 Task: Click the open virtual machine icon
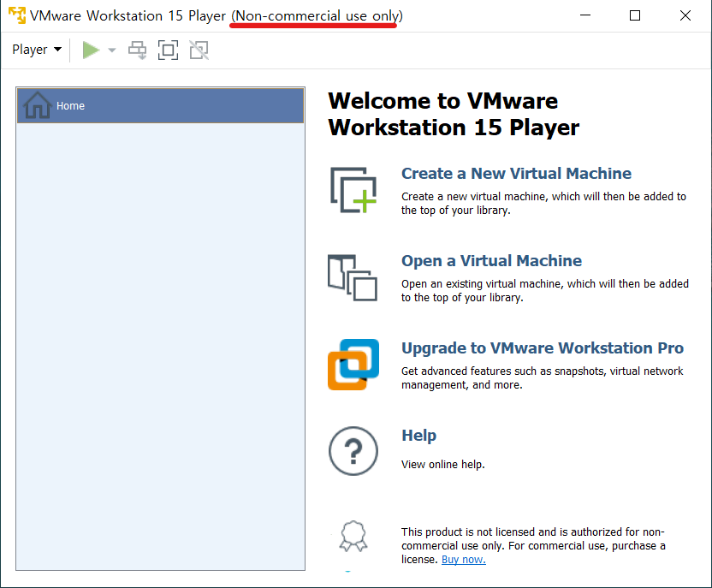[353, 277]
